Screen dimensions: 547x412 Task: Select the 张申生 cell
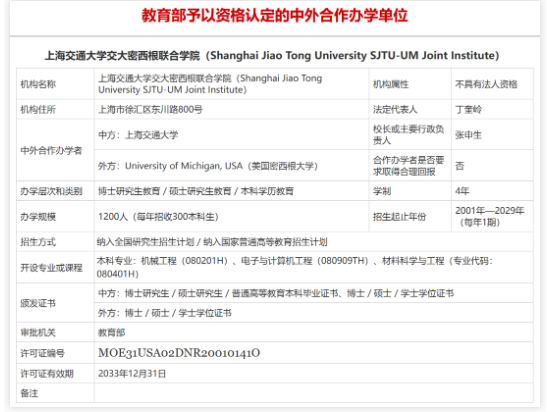pyautogui.click(x=492, y=135)
